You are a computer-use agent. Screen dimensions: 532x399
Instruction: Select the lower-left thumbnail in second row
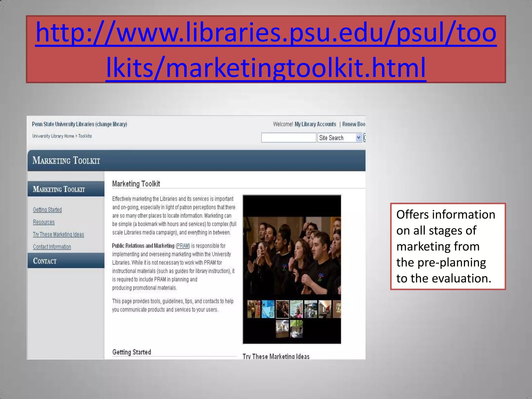(x=282, y=329)
